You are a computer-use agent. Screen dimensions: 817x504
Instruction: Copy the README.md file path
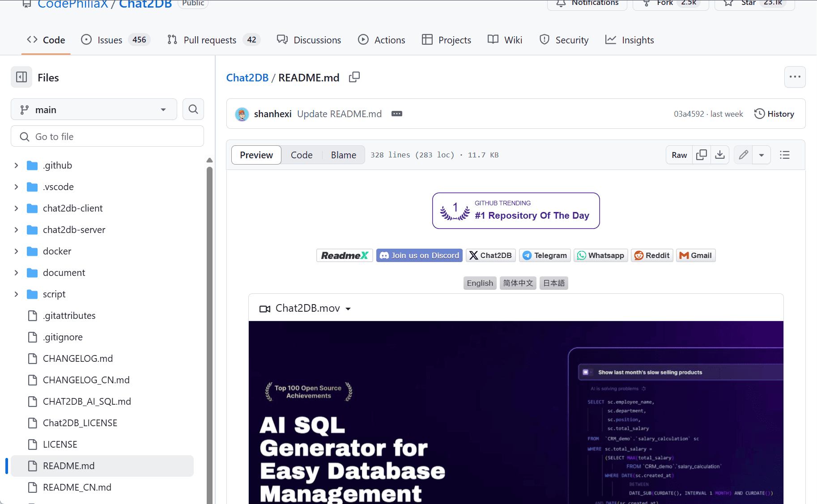[354, 77]
